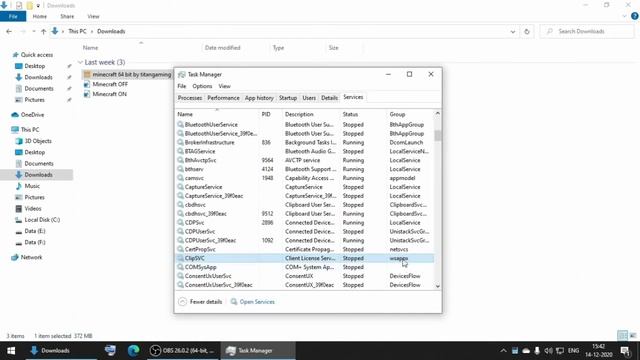
Task: Select the camsvc service row
Action: click(304, 178)
